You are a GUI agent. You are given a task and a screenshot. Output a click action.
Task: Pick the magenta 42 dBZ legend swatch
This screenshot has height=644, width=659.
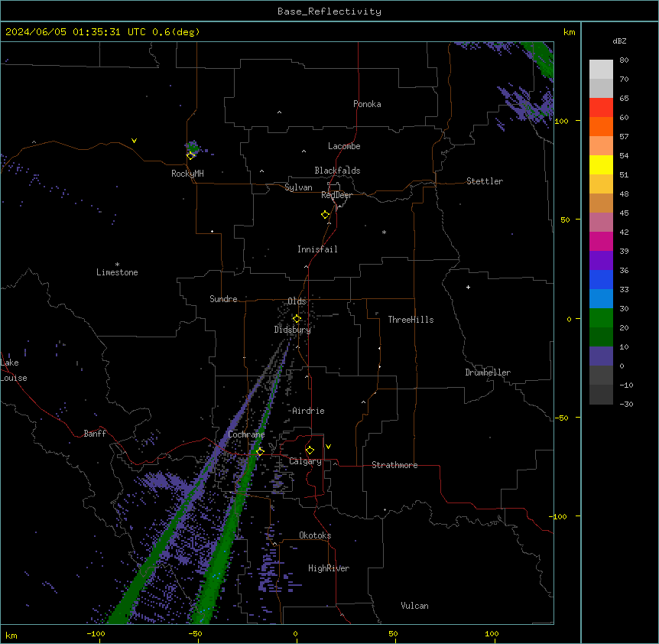pyautogui.click(x=601, y=241)
